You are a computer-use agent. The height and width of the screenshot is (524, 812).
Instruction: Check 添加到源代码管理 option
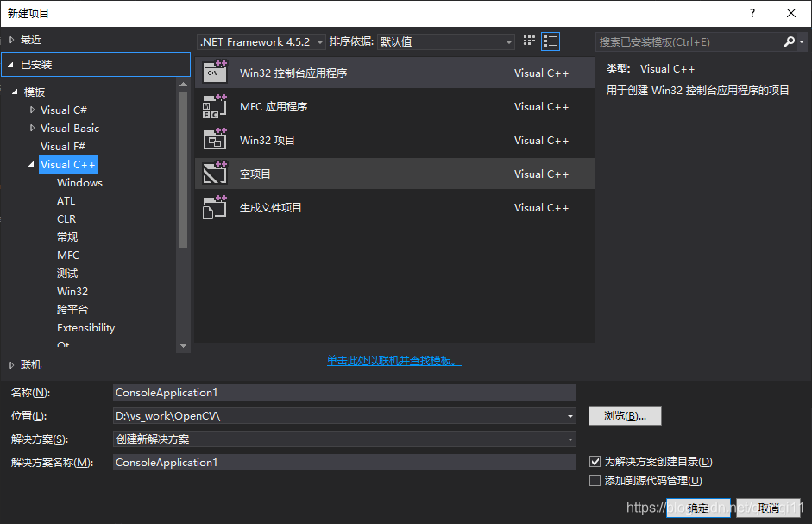[595, 480]
